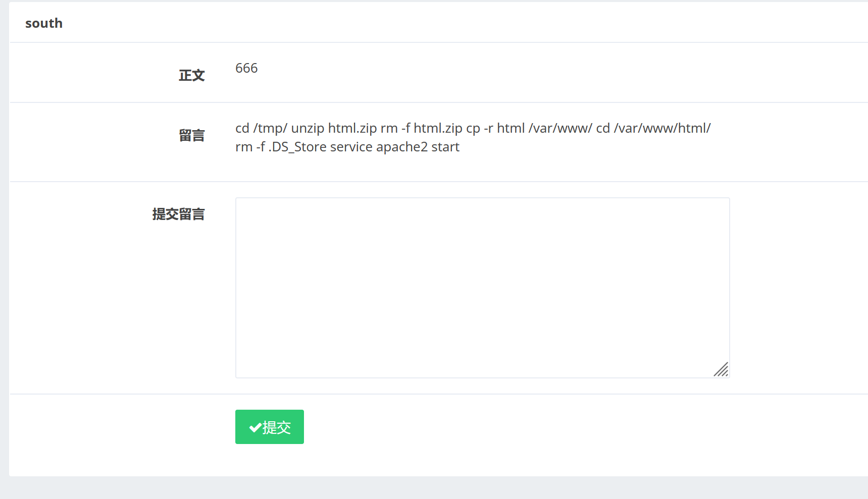The width and height of the screenshot is (868, 499).
Task: Select the 留言 field label
Action: tap(191, 136)
